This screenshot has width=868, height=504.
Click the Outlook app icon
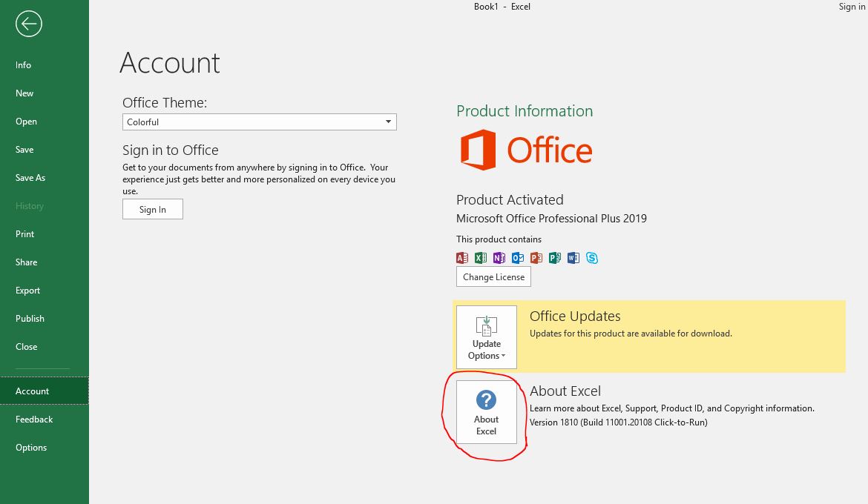click(518, 258)
